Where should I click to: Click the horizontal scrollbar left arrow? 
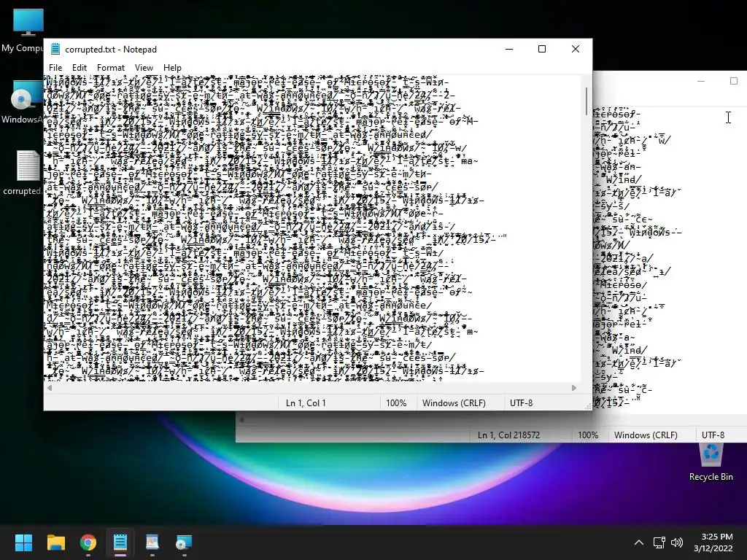click(50, 388)
